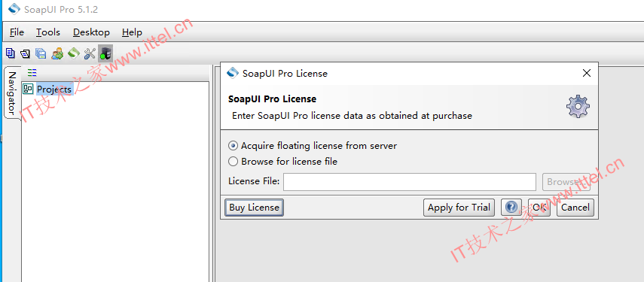Image resolution: width=644 pixels, height=282 pixels.
Task: Click the Buy License button
Action: 255,208
